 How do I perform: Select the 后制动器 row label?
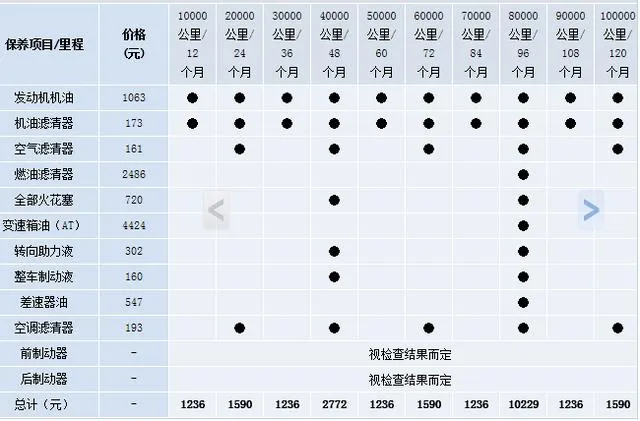(44, 379)
